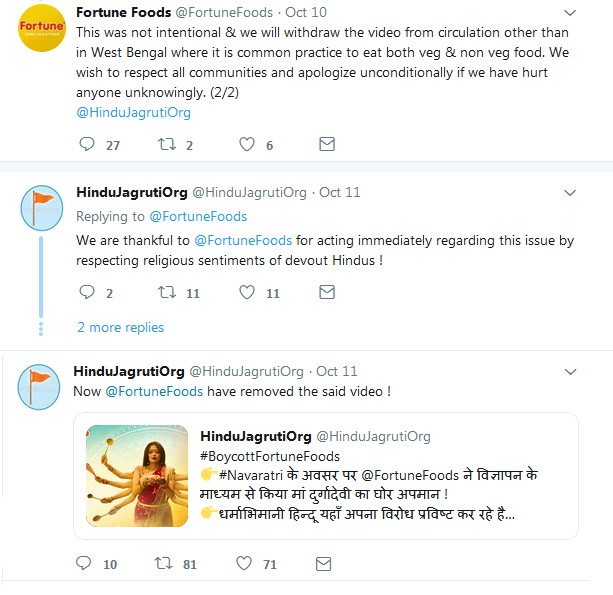Share thankful tweet via message envelope icon
The width and height of the screenshot is (613, 595).
pyautogui.click(x=326, y=293)
